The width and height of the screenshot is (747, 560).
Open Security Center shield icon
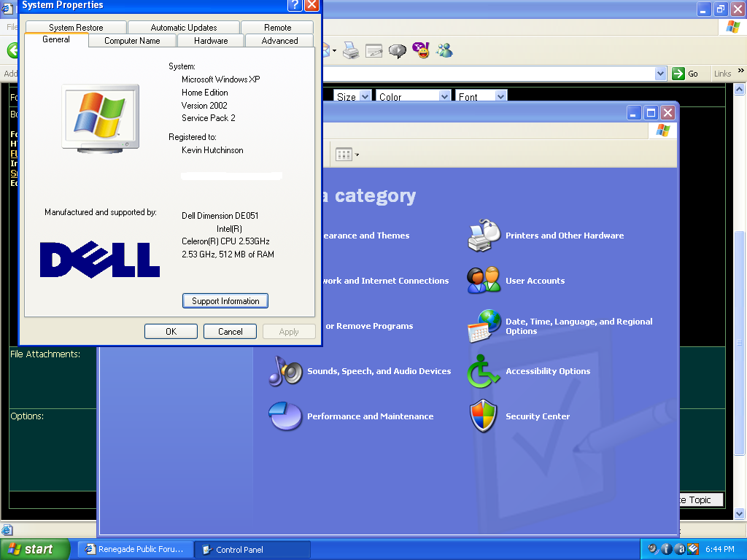pos(483,416)
